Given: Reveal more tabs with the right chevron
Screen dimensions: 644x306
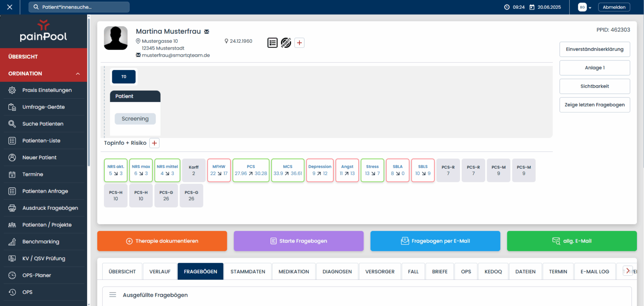Looking at the screenshot, I should 628,271.
